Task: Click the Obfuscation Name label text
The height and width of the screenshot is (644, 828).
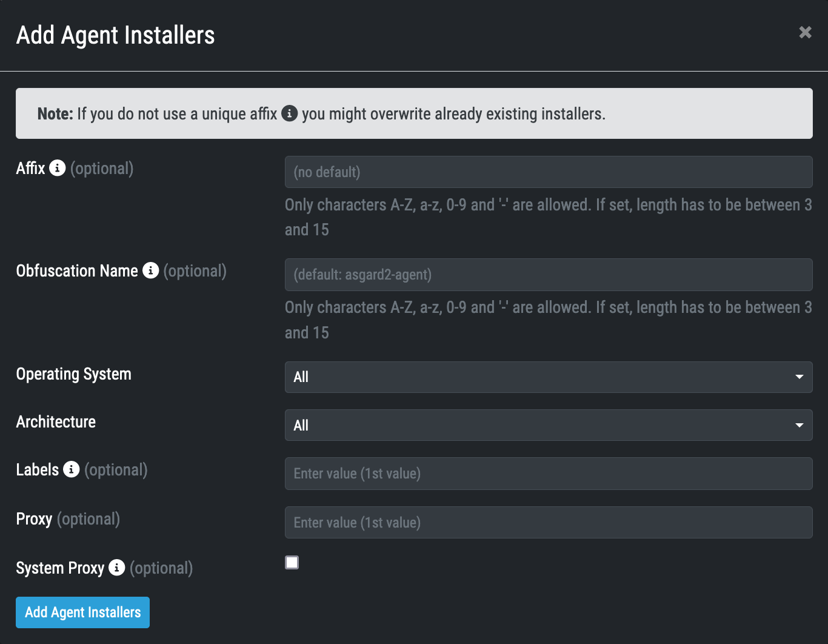Action: (77, 271)
